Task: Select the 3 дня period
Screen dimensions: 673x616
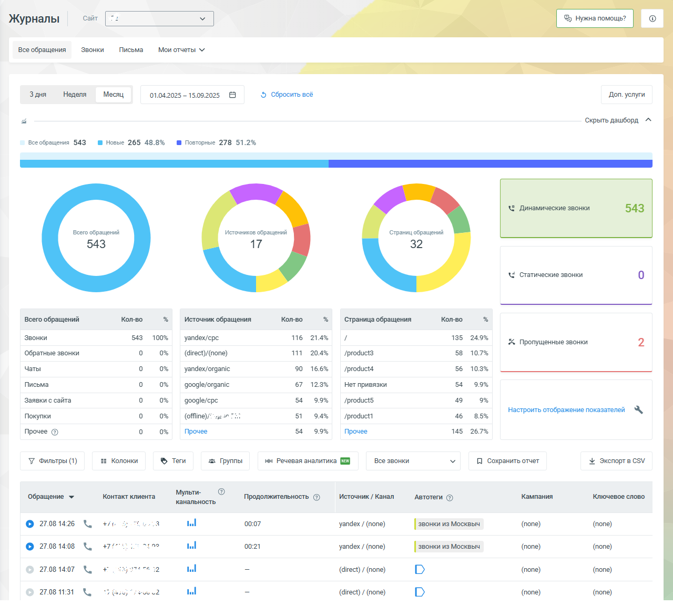Action: click(x=38, y=95)
